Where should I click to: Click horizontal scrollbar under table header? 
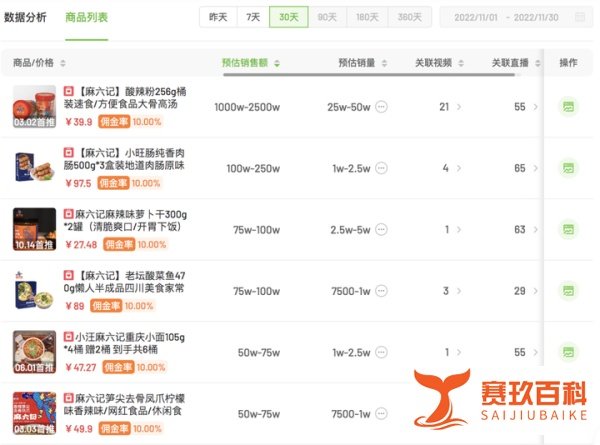click(x=369, y=75)
